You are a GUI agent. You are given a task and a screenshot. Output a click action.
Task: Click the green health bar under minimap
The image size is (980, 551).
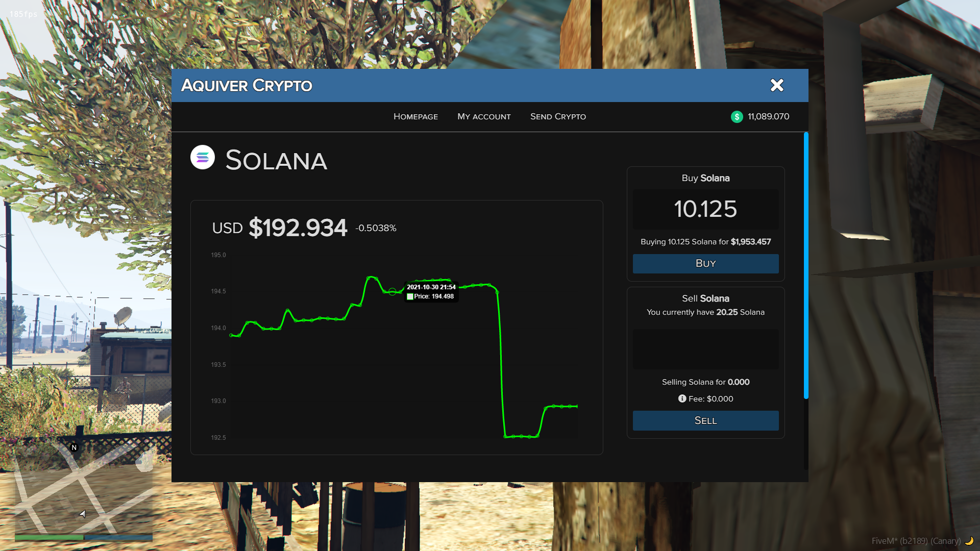click(x=49, y=537)
